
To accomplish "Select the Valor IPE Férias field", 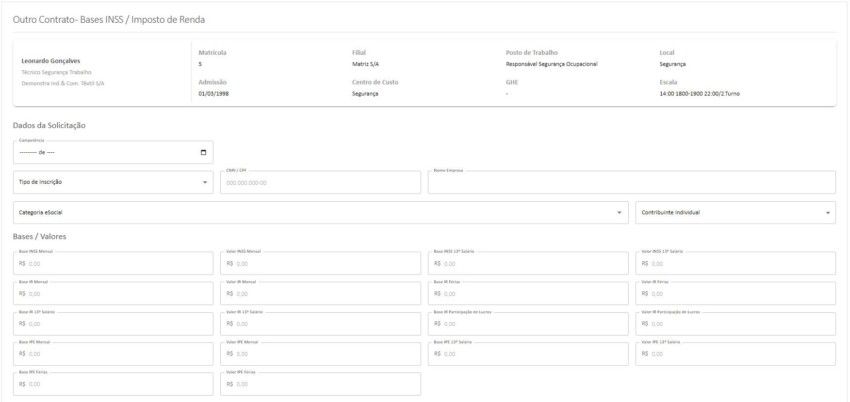I will coord(320,384).
